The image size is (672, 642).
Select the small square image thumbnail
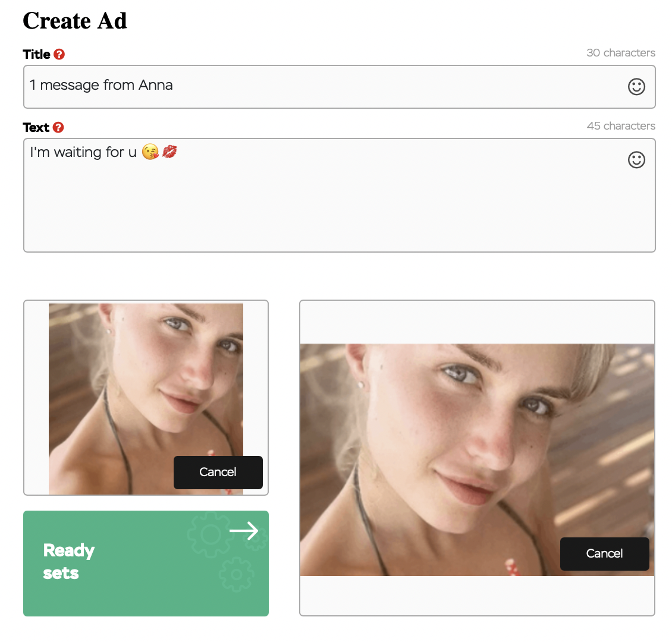pos(146,398)
